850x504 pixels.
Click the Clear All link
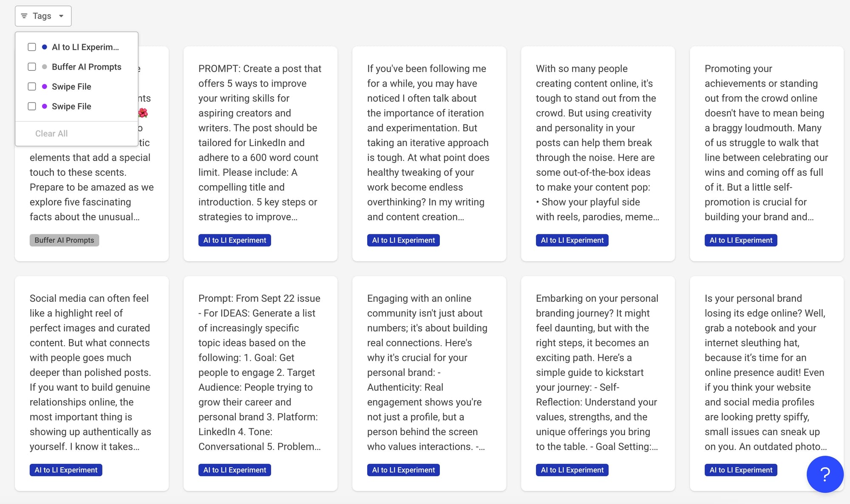point(51,133)
